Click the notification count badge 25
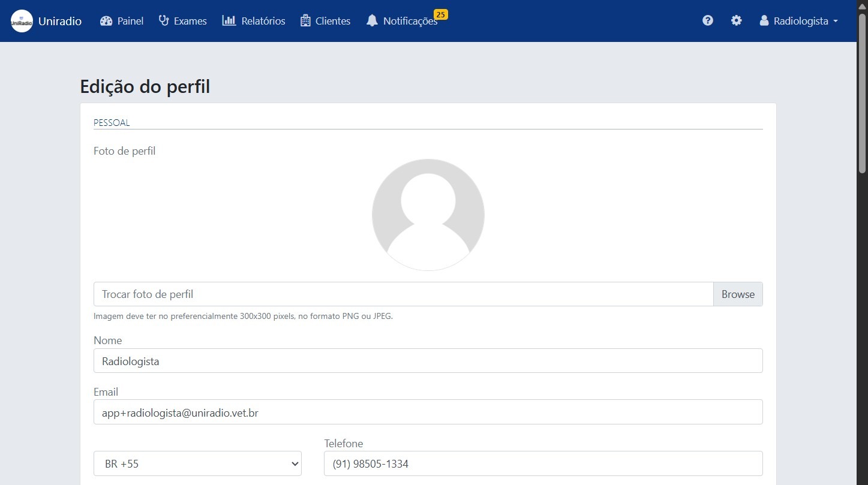 [440, 14]
